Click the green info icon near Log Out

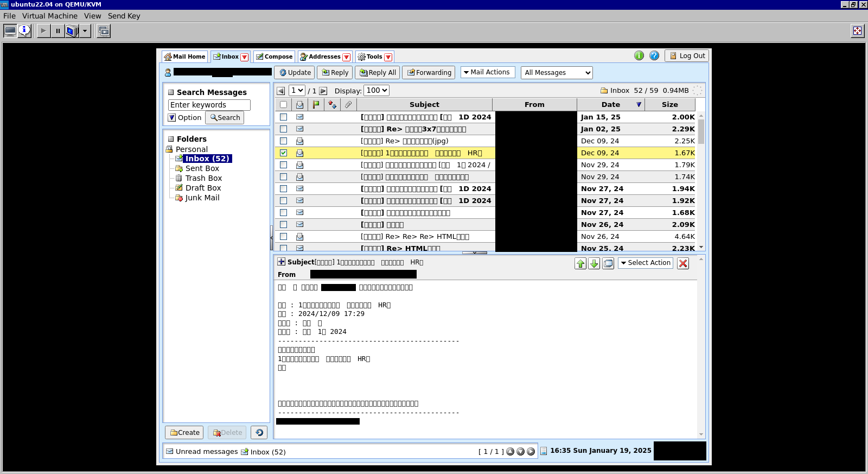[639, 56]
